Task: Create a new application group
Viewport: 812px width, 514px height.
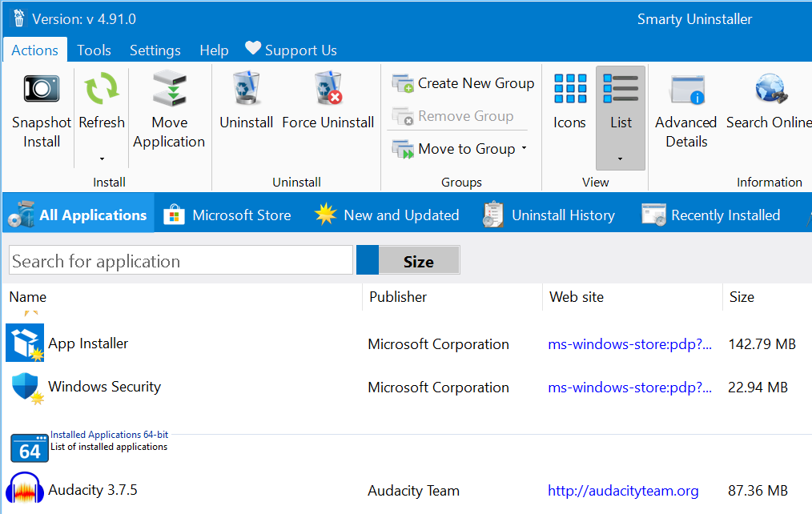Action: pyautogui.click(x=463, y=82)
